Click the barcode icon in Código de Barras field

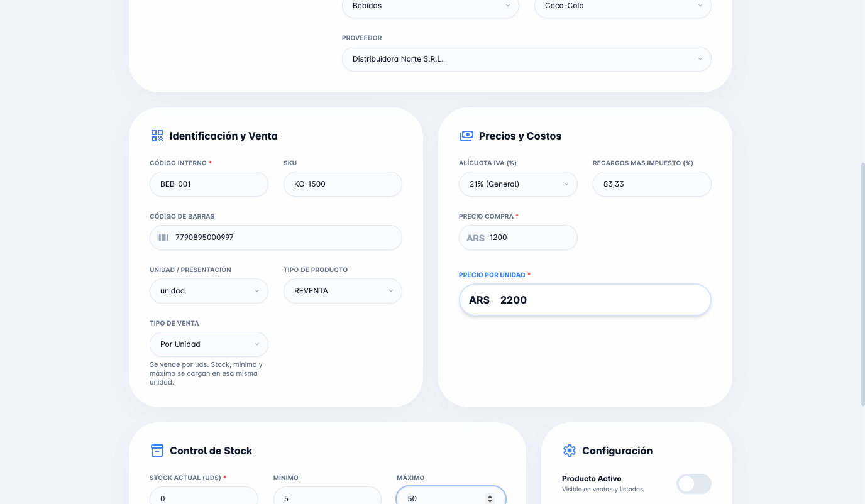click(x=163, y=238)
